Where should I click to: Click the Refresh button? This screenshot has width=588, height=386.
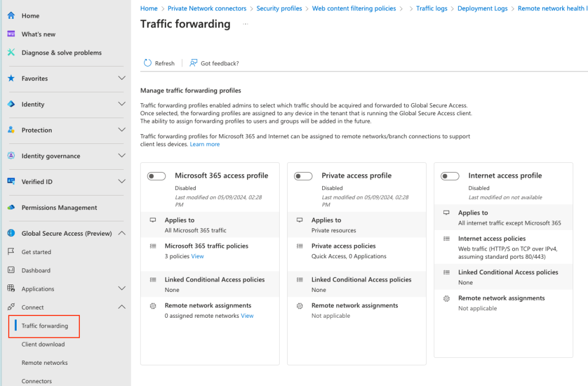click(x=159, y=63)
